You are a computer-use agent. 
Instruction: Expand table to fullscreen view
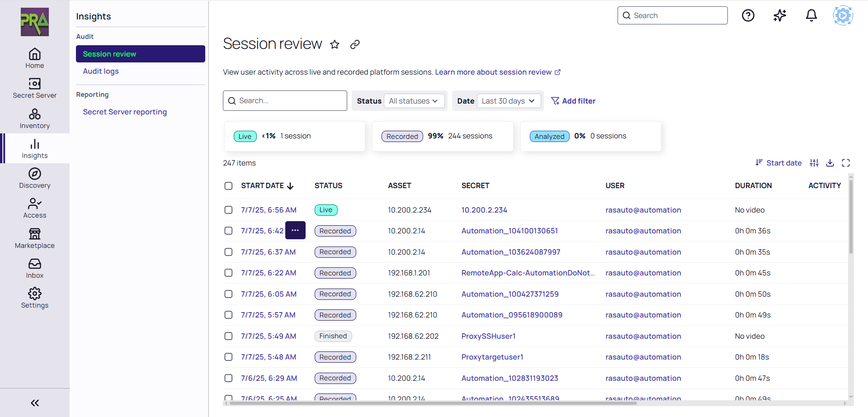[846, 163]
